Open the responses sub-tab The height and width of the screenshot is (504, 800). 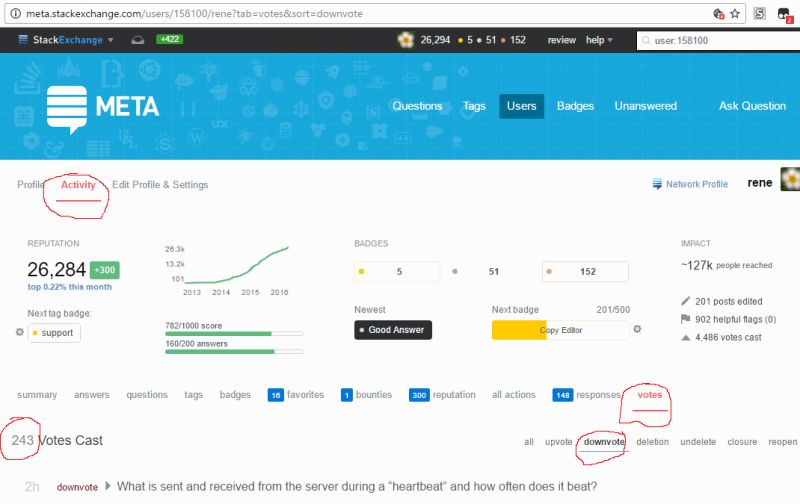click(x=587, y=394)
